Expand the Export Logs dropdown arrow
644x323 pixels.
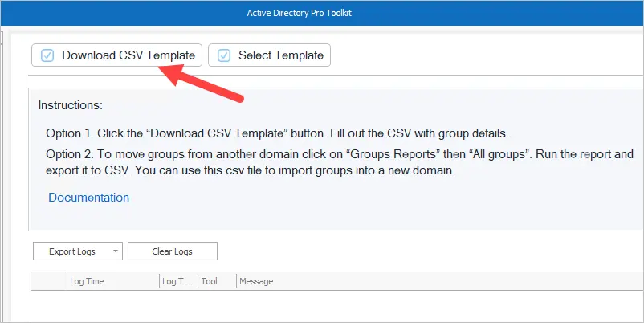point(116,251)
